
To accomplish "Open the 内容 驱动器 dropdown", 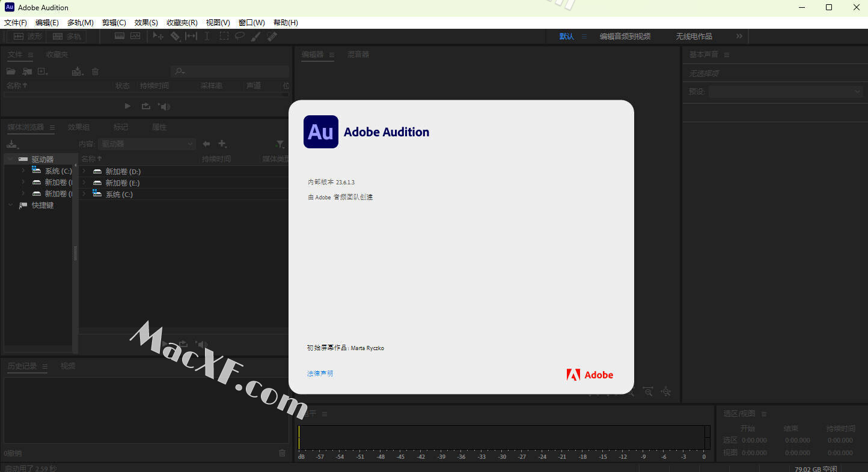I will pyautogui.click(x=147, y=144).
